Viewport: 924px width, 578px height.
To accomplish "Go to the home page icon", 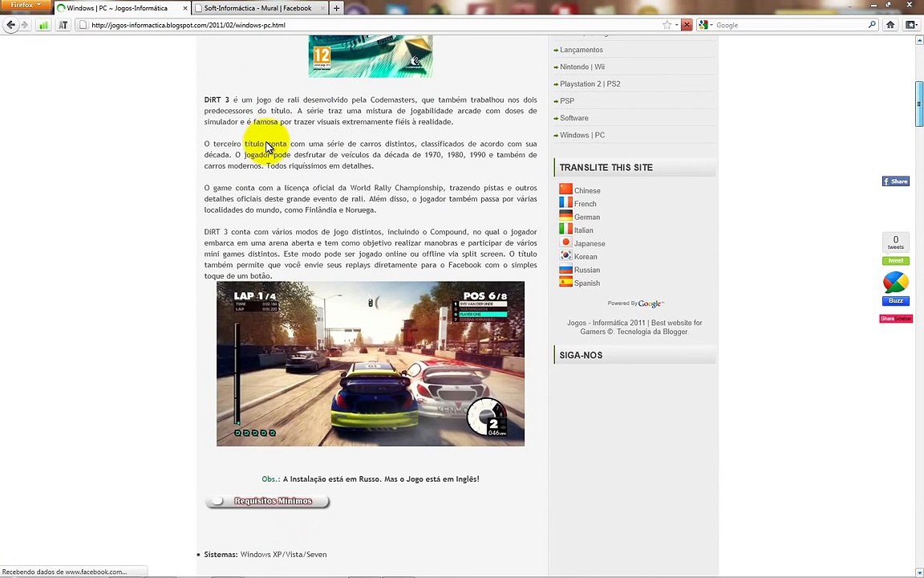I will pyautogui.click(x=890, y=25).
